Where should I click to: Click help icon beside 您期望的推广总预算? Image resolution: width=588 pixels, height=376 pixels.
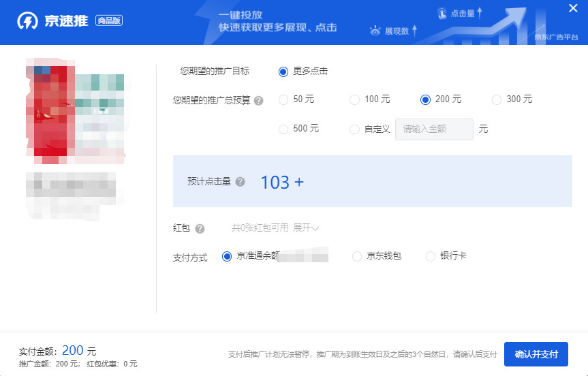point(258,100)
